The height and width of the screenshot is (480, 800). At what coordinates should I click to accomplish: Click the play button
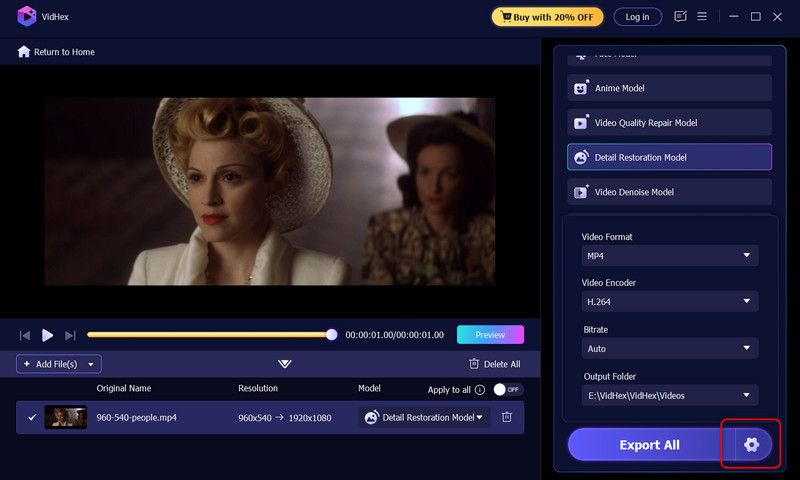(47, 335)
